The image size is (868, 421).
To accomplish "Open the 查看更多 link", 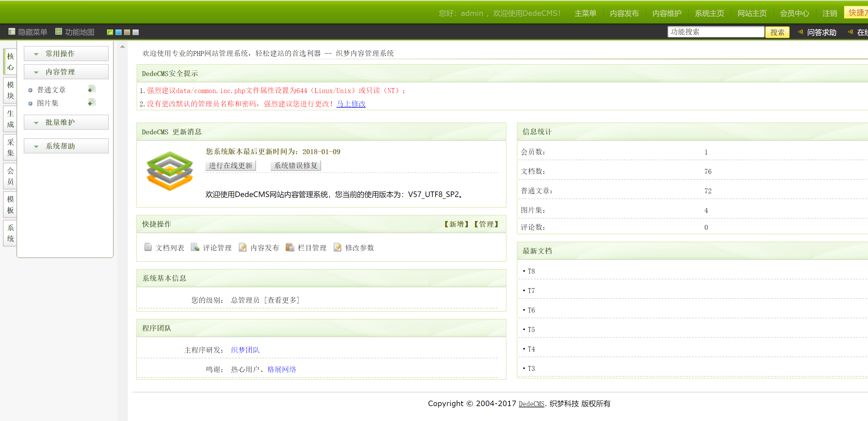I will coord(282,300).
